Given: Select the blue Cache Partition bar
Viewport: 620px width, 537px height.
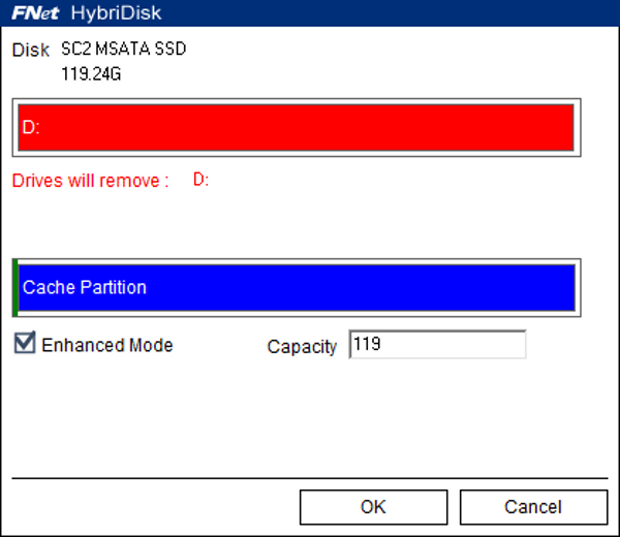Looking at the screenshot, I should [350, 288].
